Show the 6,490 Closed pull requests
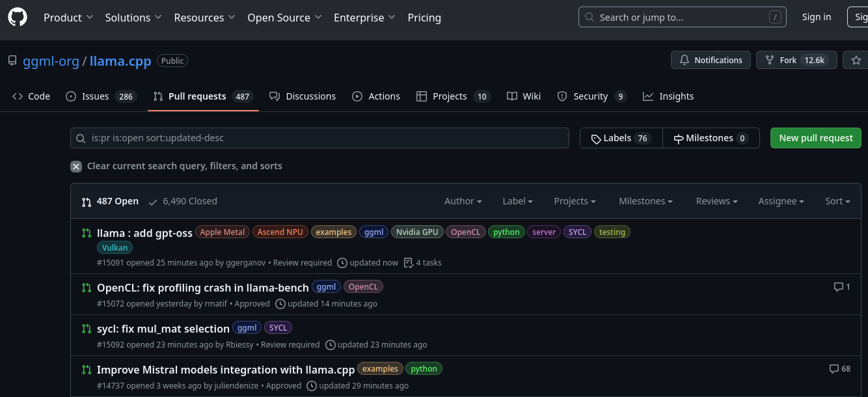Image resolution: width=868 pixels, height=397 pixels. pyautogui.click(x=183, y=201)
